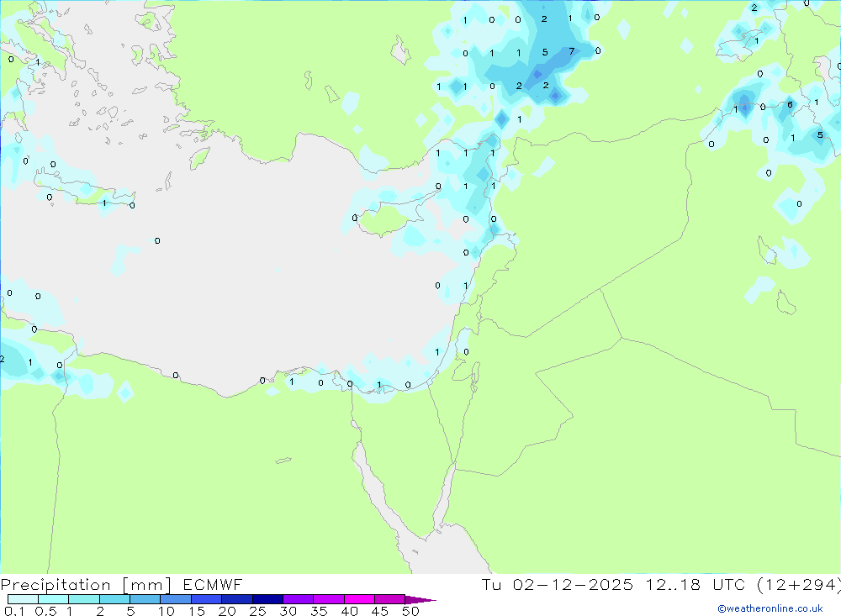Click the Precipitation [mm] title label
The height and width of the screenshot is (616, 841).
pyautogui.click(x=86, y=585)
